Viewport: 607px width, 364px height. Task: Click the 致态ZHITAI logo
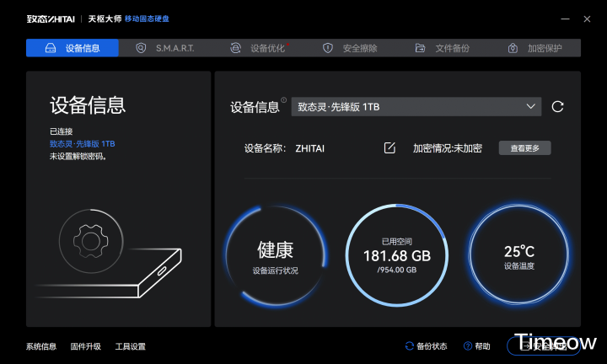coord(51,19)
